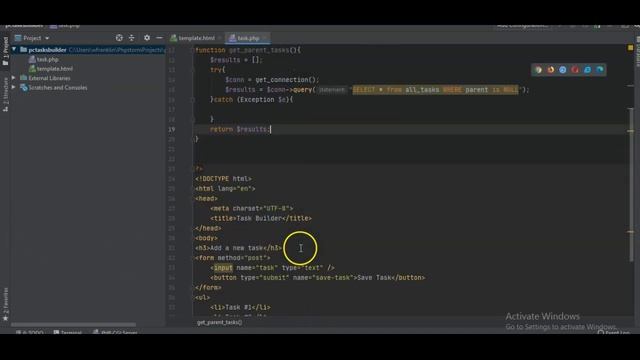Open in Chrome browser icon
Screen dimensions: 640x360
click(x=538, y=70)
